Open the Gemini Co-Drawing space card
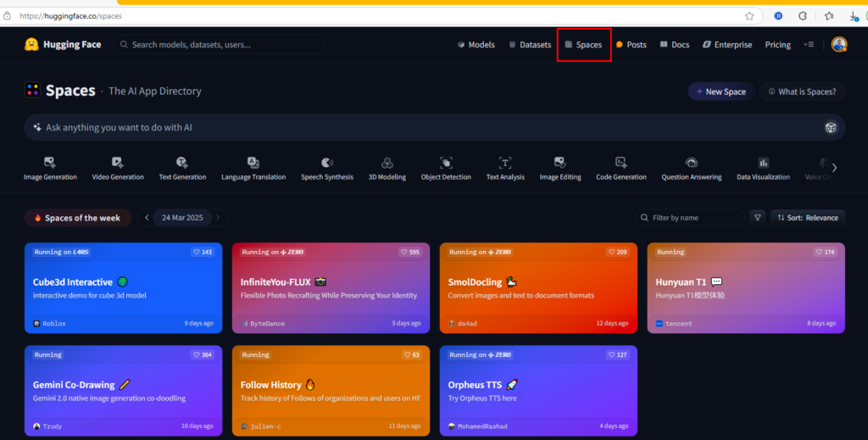 pos(124,391)
